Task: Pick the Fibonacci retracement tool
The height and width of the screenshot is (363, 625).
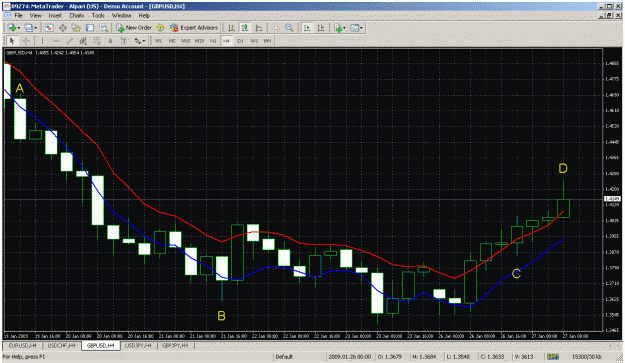Action: click(96, 41)
